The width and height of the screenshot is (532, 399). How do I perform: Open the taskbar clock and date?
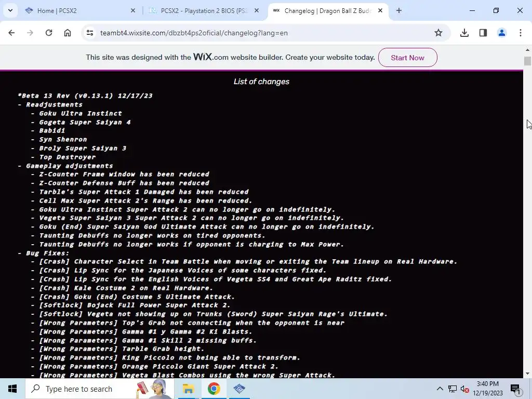coord(488,389)
